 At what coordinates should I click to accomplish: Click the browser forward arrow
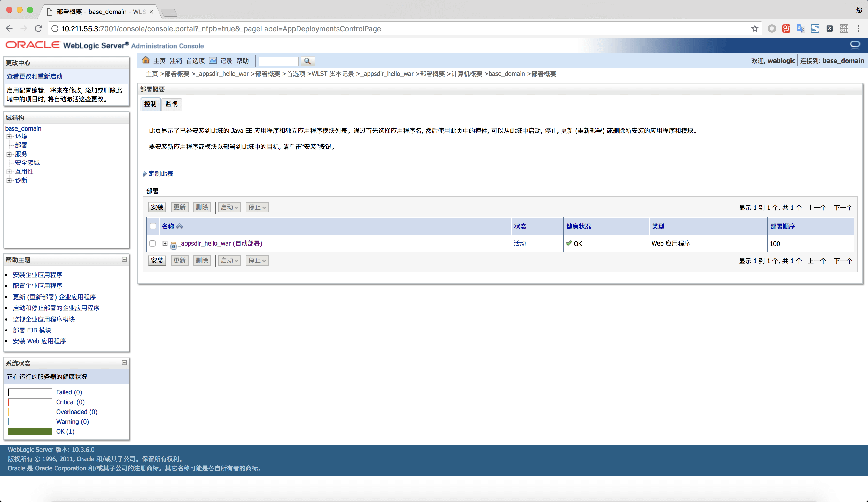pos(24,29)
